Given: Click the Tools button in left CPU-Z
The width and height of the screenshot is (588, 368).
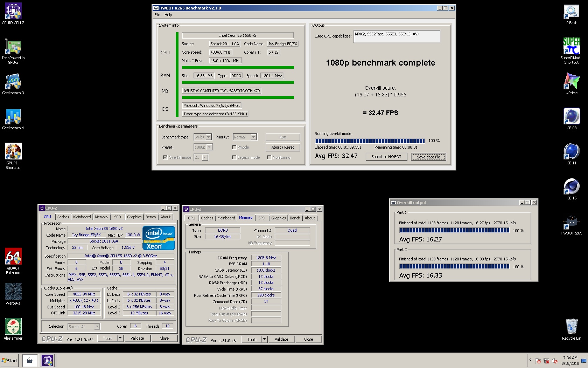Looking at the screenshot, I should click(x=108, y=338).
